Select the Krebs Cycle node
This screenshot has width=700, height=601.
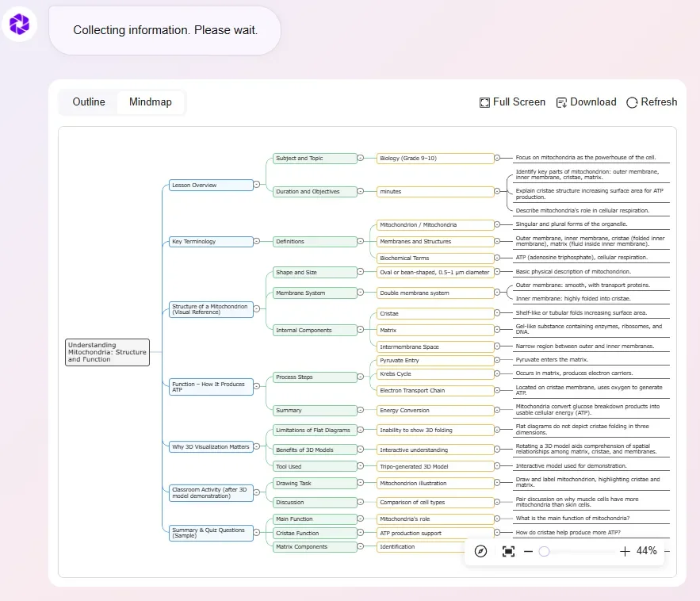pyautogui.click(x=435, y=373)
